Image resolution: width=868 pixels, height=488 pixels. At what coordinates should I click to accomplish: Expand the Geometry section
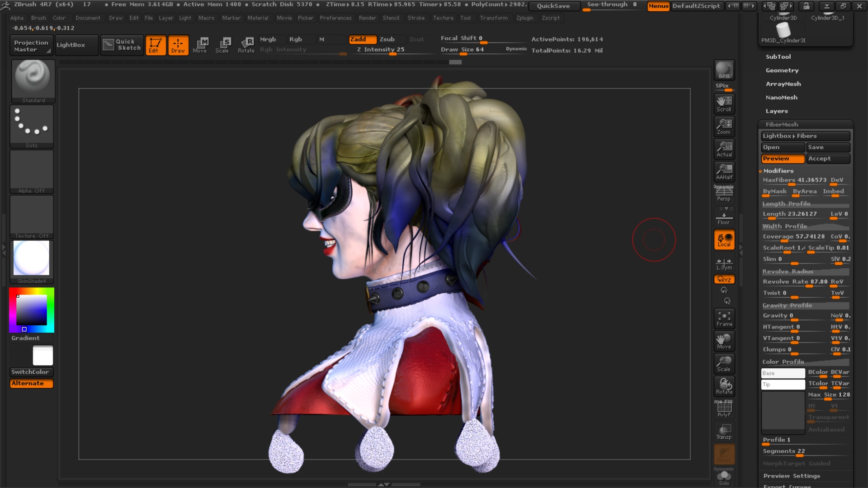[782, 70]
